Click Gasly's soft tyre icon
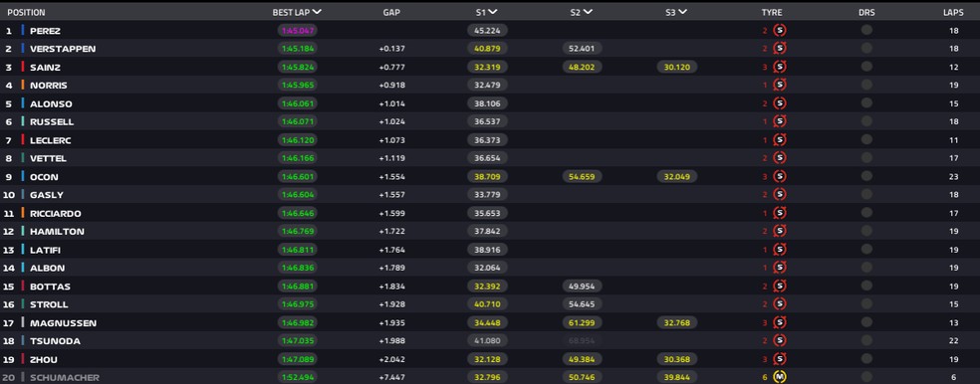 [x=780, y=194]
